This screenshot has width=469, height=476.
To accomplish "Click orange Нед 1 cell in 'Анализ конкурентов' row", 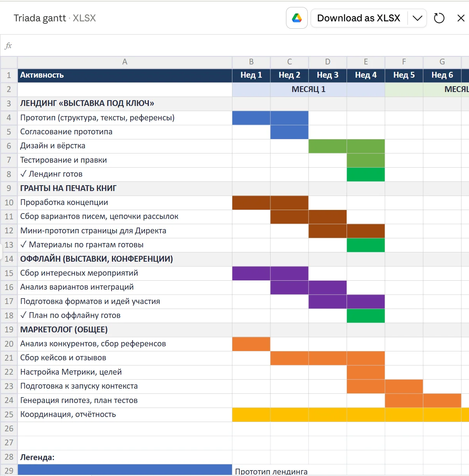I will click(x=251, y=344).
